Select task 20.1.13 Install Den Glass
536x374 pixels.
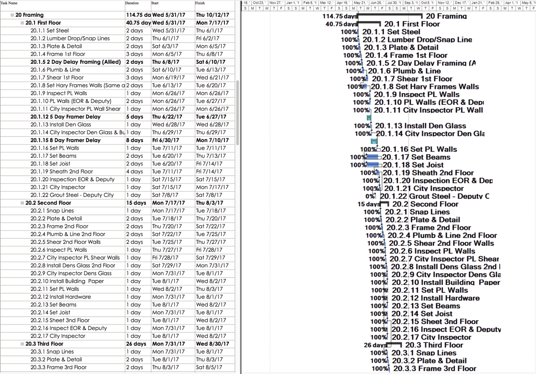(x=61, y=124)
